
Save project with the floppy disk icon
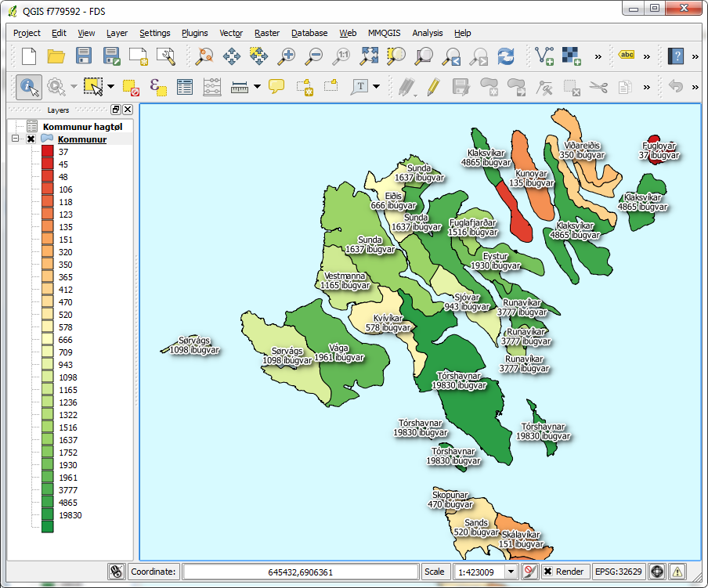(84, 56)
